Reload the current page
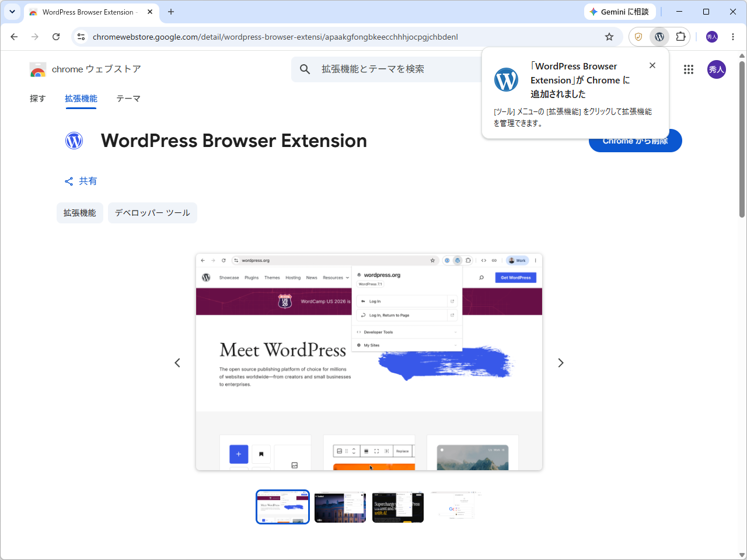 (x=56, y=37)
